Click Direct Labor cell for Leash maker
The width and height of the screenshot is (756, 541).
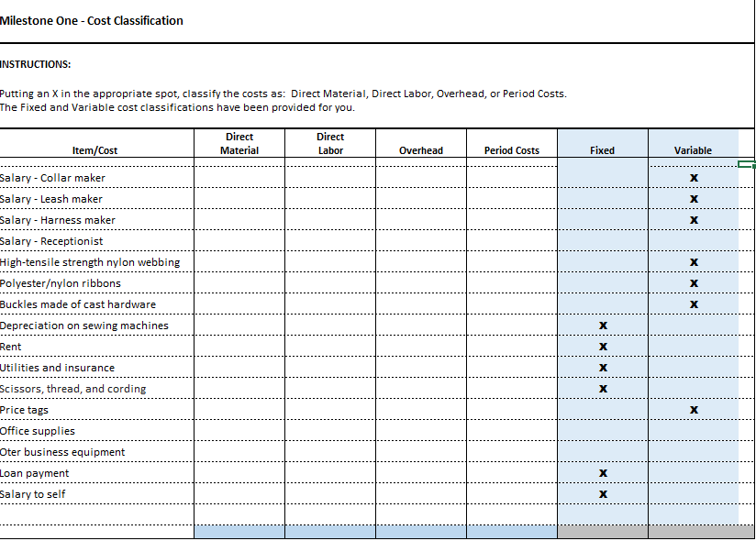click(x=330, y=198)
